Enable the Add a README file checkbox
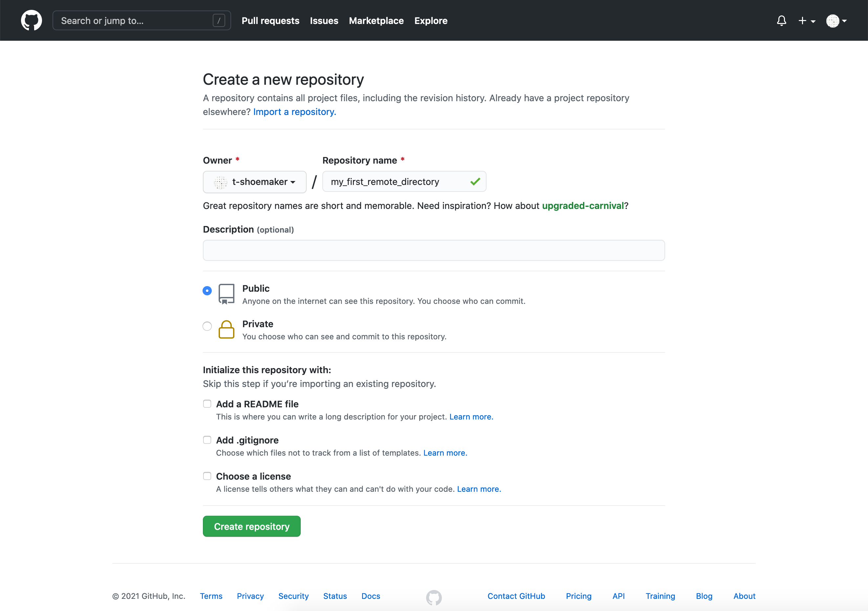This screenshot has height=611, width=868. pyautogui.click(x=207, y=404)
